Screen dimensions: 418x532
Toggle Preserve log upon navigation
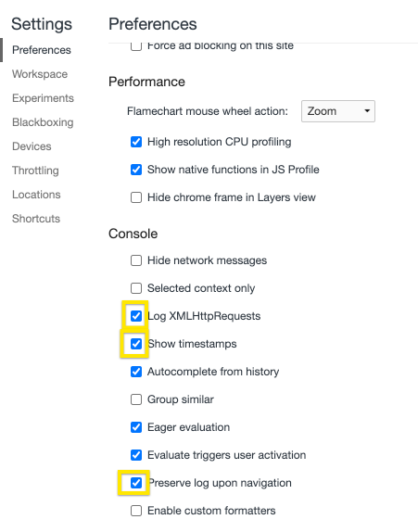pyautogui.click(x=136, y=483)
